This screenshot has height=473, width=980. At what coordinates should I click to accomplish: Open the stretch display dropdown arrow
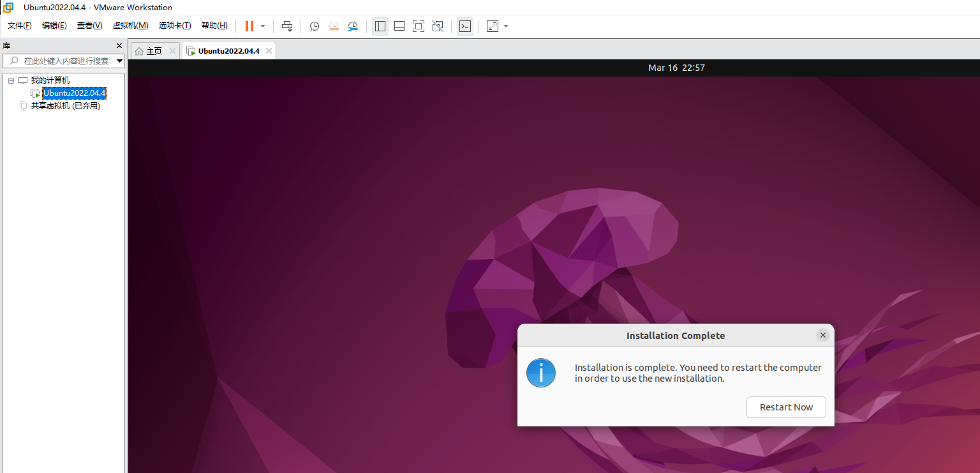506,26
